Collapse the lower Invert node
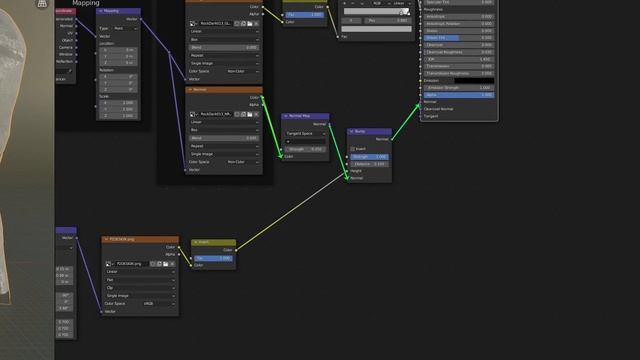The width and height of the screenshot is (640, 360). [196, 242]
